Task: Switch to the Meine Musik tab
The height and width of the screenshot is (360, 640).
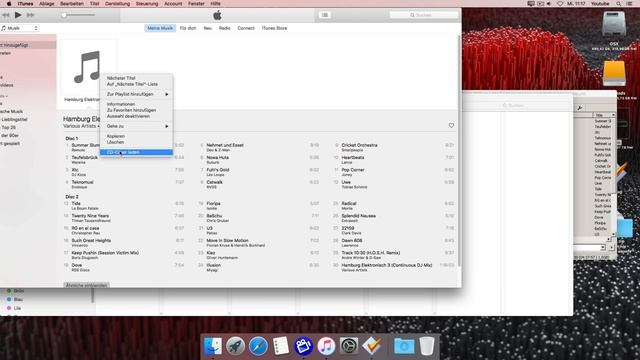Action: click(x=160, y=28)
